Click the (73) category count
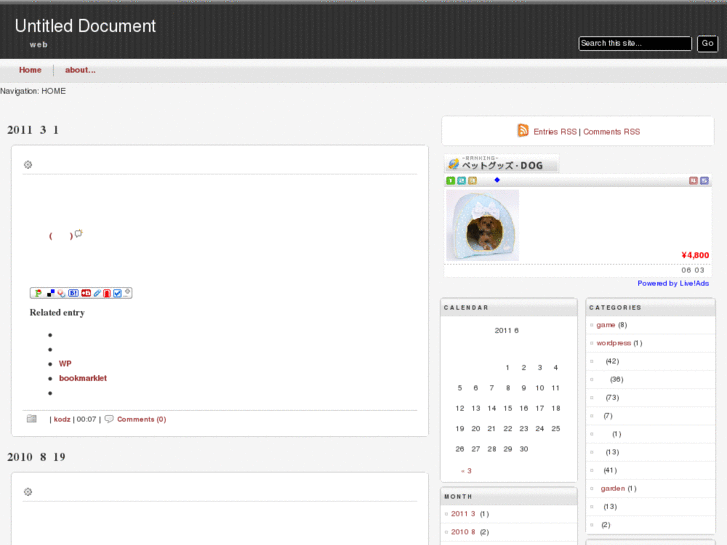Viewport: 727px width, 545px height. tap(612, 398)
